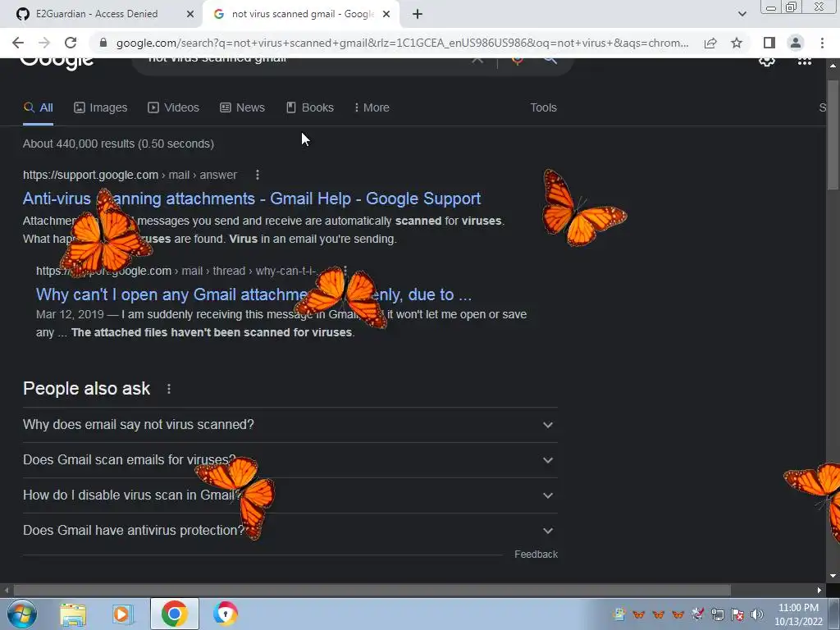Open a new browser tab

[418, 15]
